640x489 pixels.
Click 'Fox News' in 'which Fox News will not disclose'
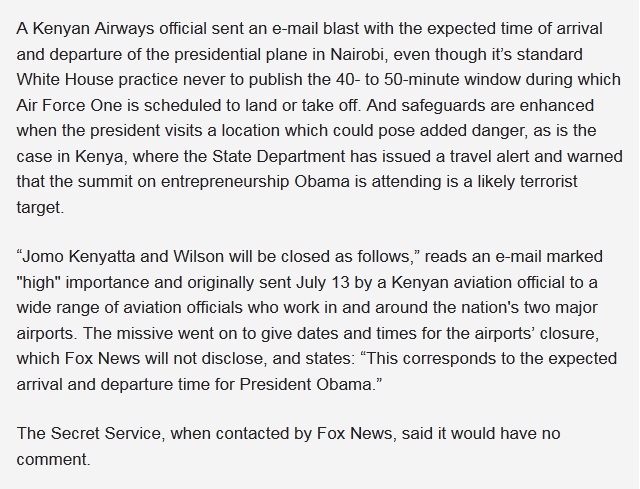point(102,358)
